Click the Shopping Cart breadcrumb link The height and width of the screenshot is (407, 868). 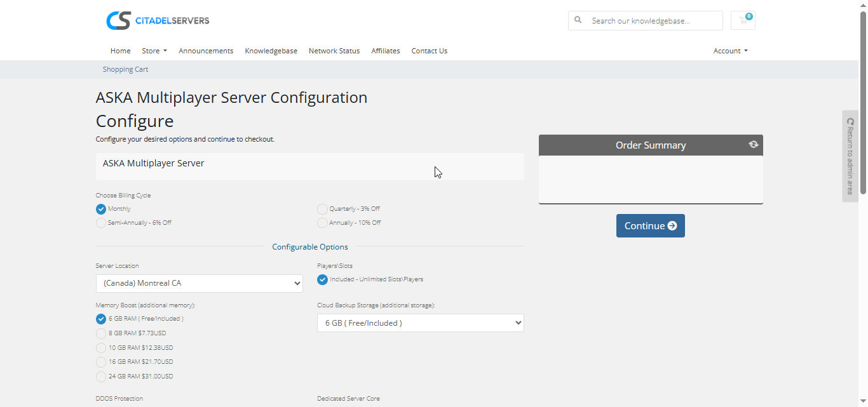click(x=125, y=69)
